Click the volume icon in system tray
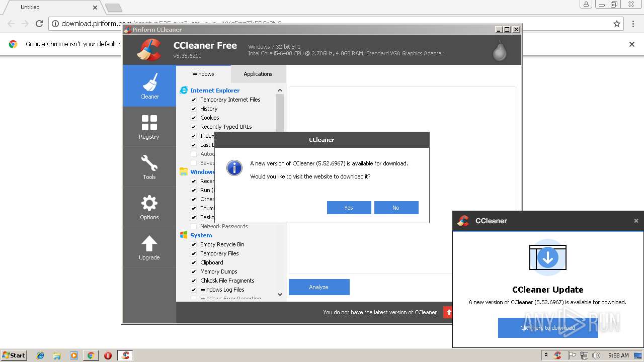 596,355
